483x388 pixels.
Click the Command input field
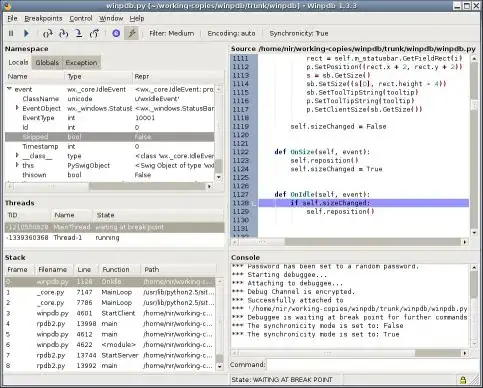[x=373, y=365]
